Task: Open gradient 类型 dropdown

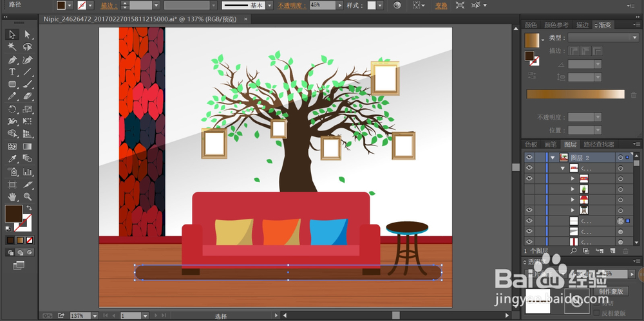Action: [x=603, y=38]
